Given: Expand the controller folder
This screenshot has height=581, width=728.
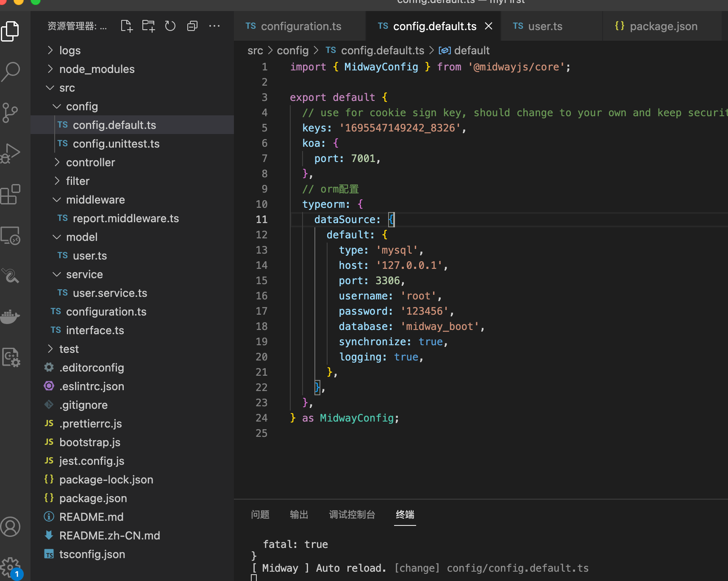Looking at the screenshot, I should (90, 162).
